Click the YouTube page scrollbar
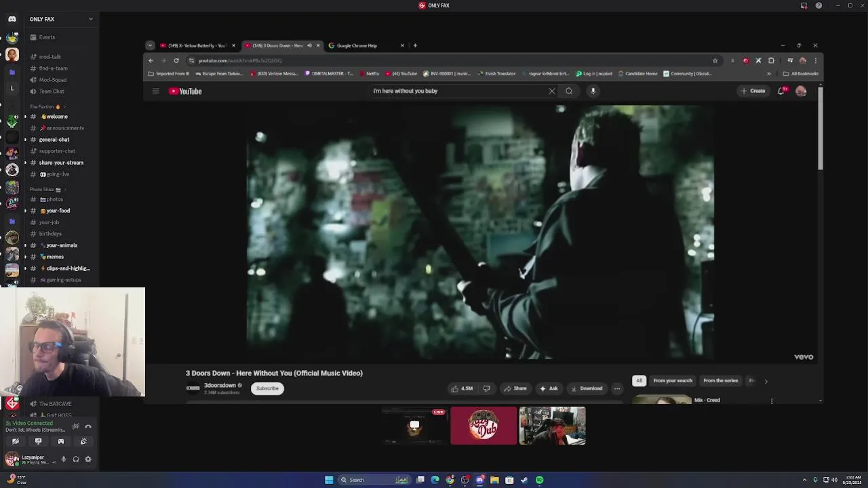This screenshot has height=488, width=868. (821, 129)
